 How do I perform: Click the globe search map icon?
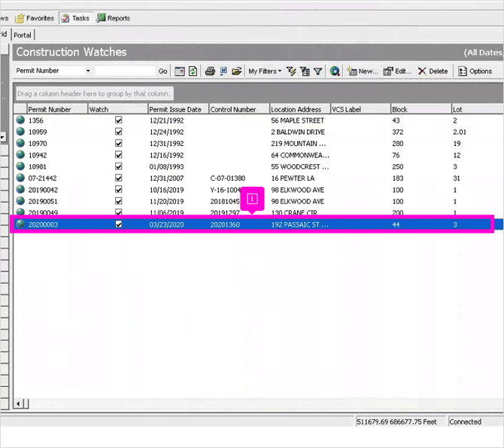[335, 71]
